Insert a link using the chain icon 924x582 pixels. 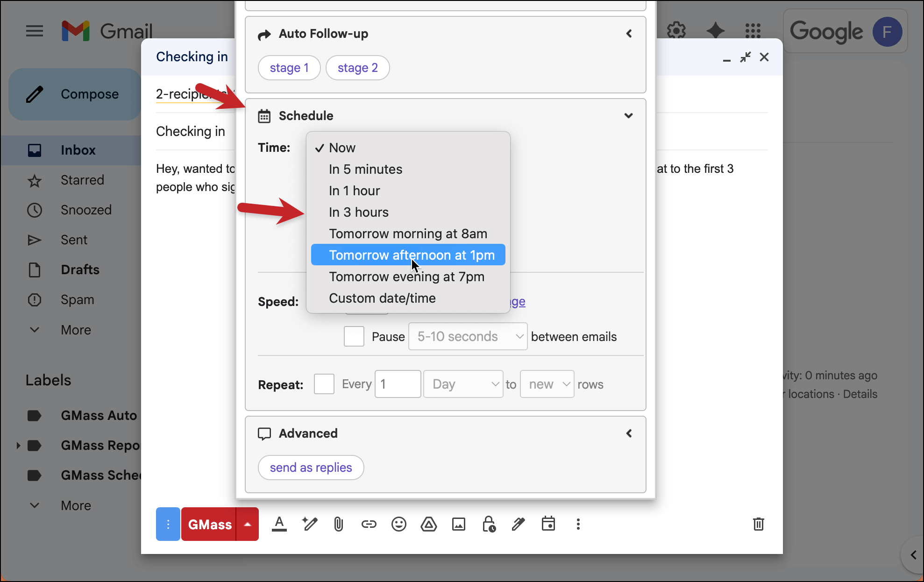(x=369, y=524)
